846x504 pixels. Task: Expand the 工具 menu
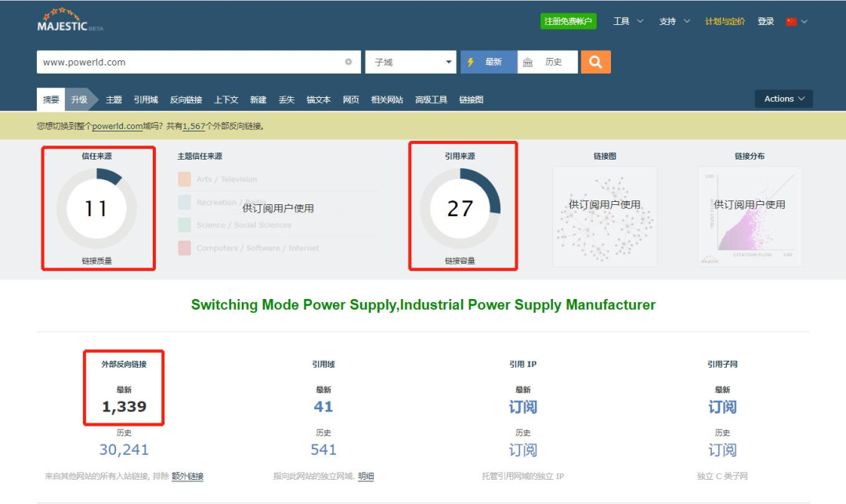click(x=628, y=22)
